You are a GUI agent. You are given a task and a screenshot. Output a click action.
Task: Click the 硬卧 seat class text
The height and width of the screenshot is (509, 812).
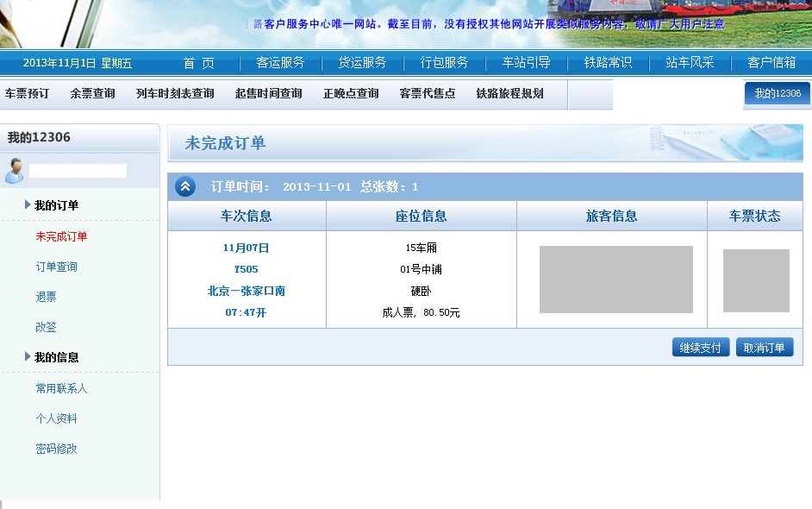click(421, 292)
